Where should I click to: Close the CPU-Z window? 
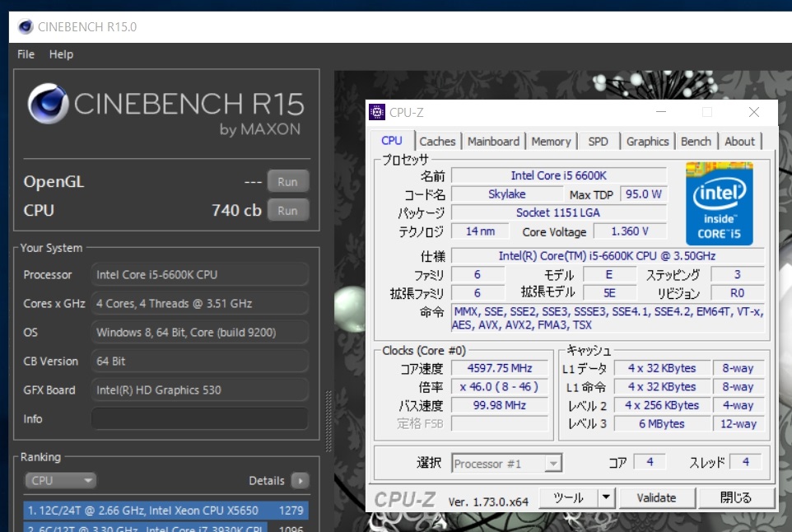tap(754, 112)
